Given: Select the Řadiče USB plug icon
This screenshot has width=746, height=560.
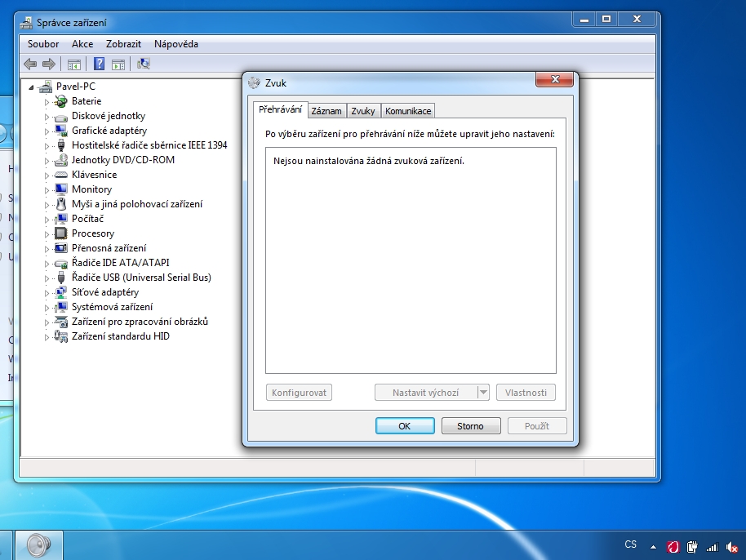Looking at the screenshot, I should (x=61, y=278).
